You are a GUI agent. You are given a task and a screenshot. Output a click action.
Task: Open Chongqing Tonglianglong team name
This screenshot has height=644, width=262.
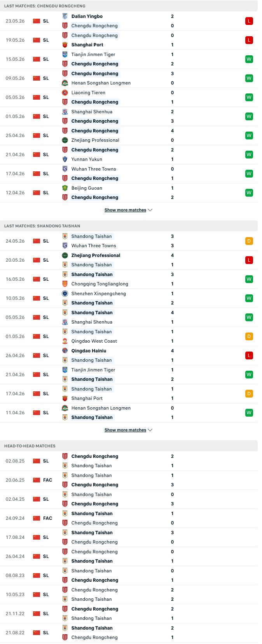coord(100,284)
